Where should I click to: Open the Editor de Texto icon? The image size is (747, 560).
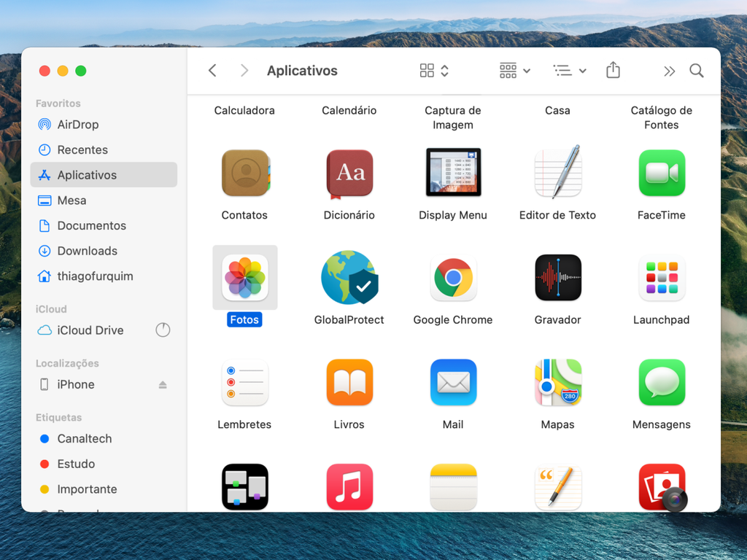point(558,172)
